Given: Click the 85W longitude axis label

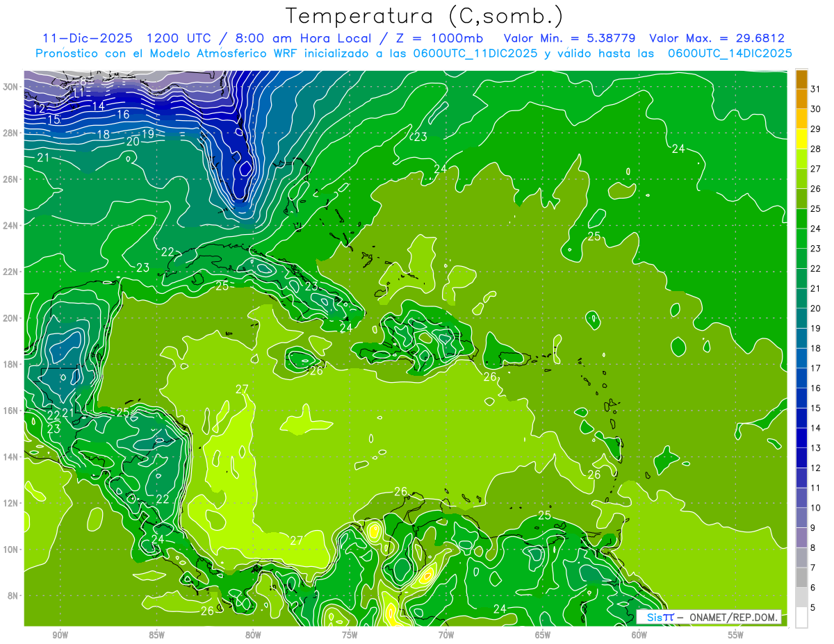Looking at the screenshot, I should [156, 635].
